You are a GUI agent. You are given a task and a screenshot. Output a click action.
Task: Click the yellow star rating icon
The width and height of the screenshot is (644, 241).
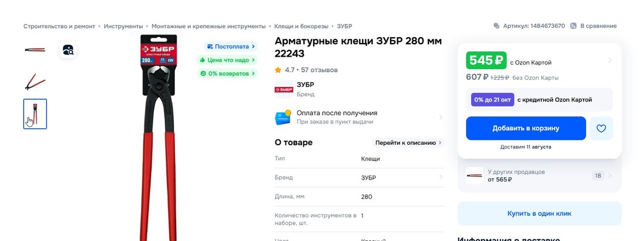pos(278,70)
